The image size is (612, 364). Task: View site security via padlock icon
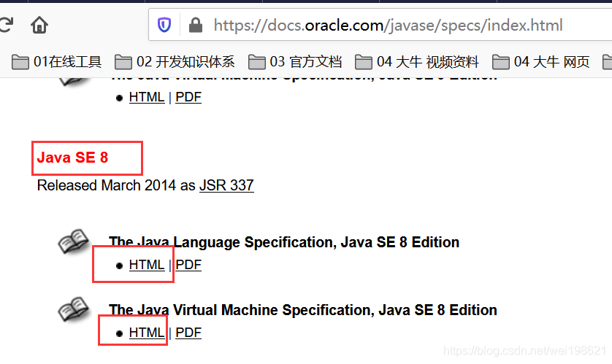pos(196,26)
